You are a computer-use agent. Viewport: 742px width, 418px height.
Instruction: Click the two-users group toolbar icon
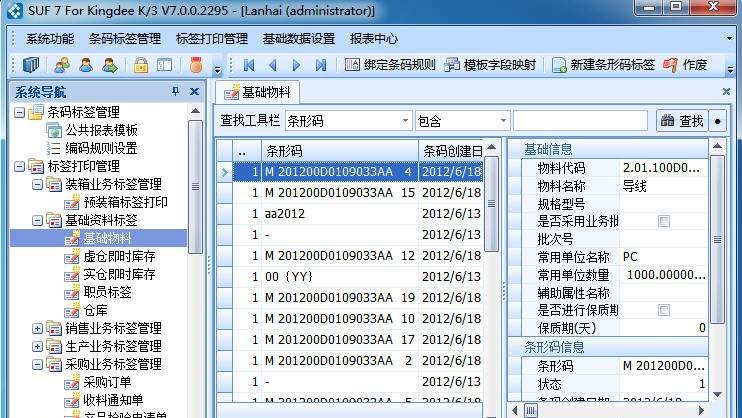[62, 65]
